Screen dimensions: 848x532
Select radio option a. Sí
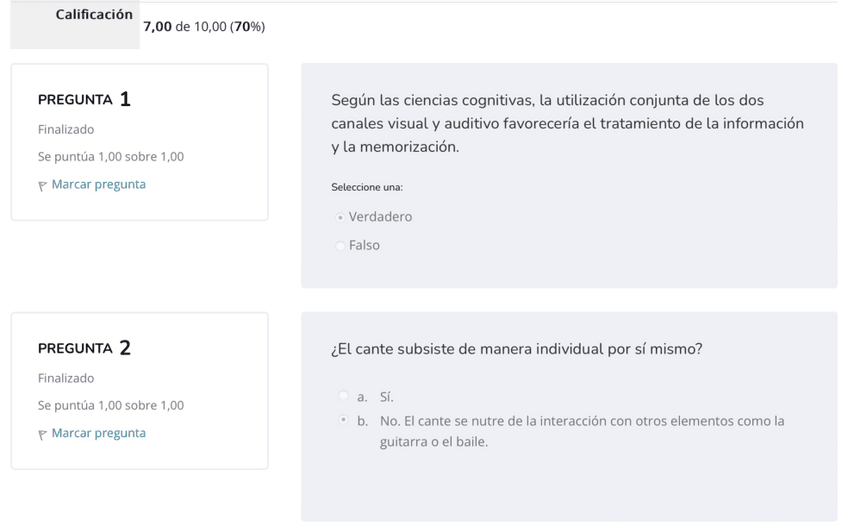(343, 397)
